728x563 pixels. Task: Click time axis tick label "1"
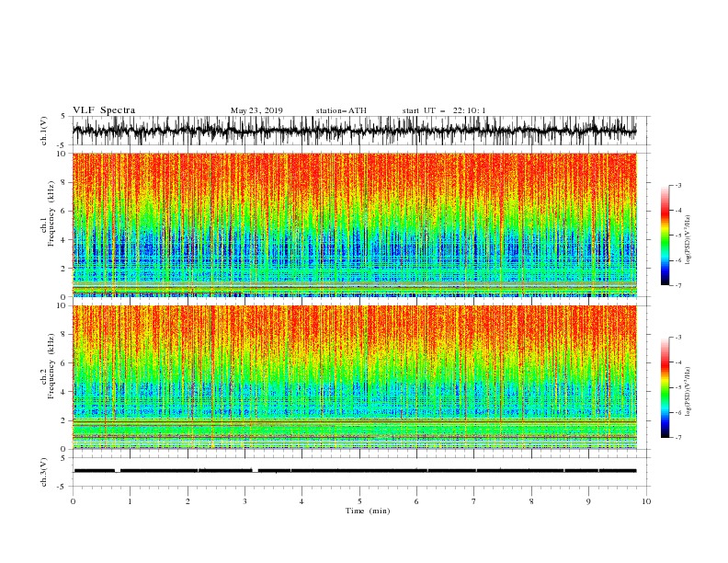pyautogui.click(x=131, y=501)
